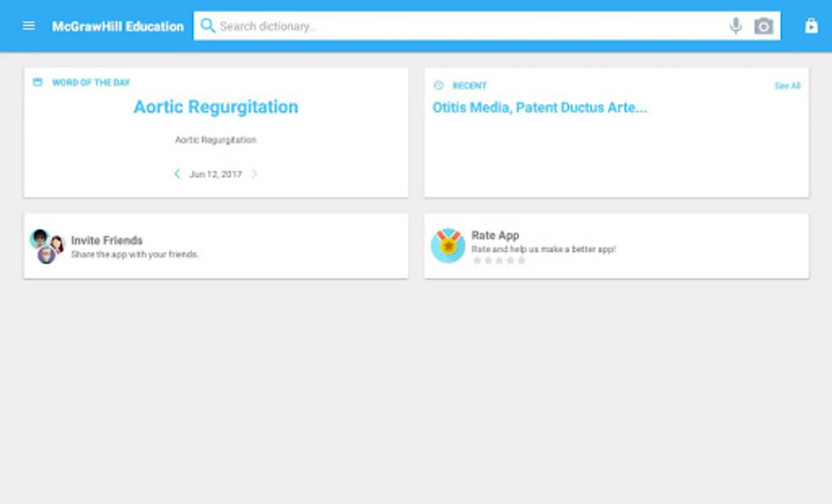Tap the microphone voice search icon
The height and width of the screenshot is (504, 832).
tap(736, 26)
